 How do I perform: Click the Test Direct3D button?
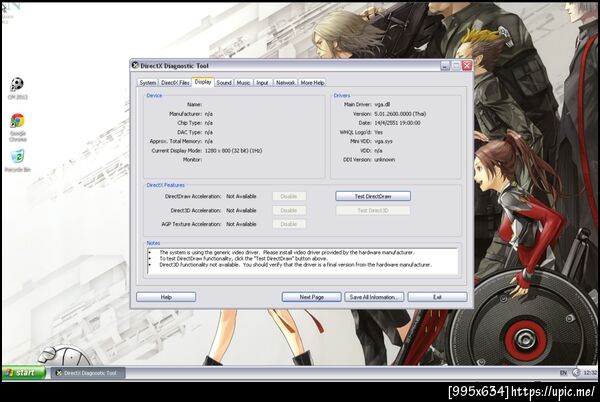click(373, 210)
